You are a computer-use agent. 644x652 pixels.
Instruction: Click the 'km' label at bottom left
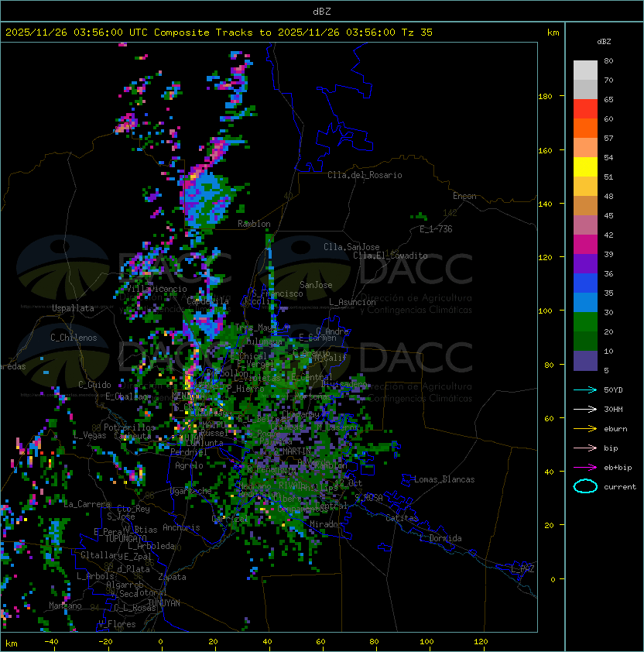[x=12, y=643]
